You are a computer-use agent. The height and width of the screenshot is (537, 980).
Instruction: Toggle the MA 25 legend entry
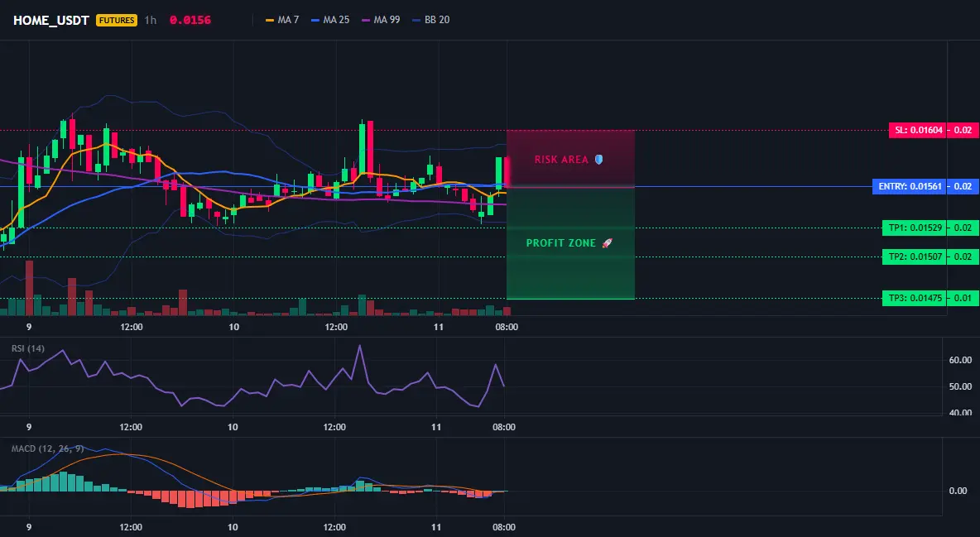click(330, 20)
